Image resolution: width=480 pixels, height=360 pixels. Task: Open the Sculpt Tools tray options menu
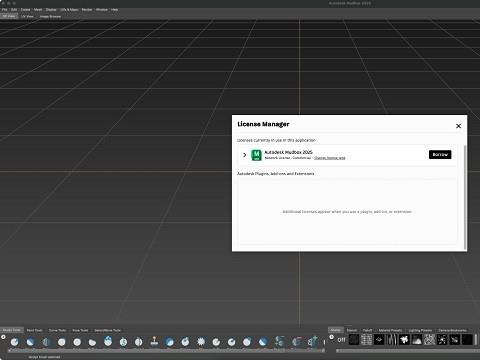[x=3, y=337]
